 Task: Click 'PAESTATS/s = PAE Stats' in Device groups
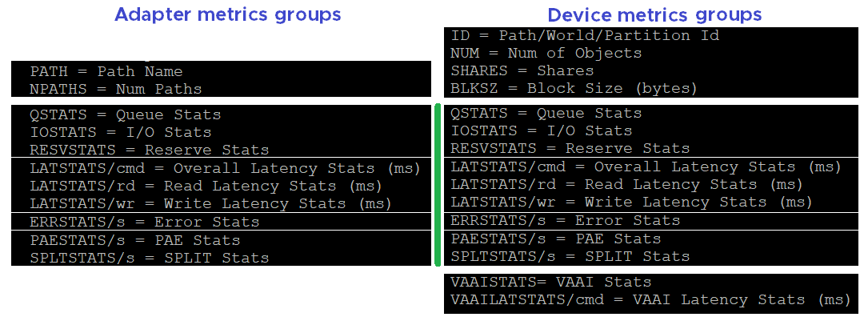(556, 239)
